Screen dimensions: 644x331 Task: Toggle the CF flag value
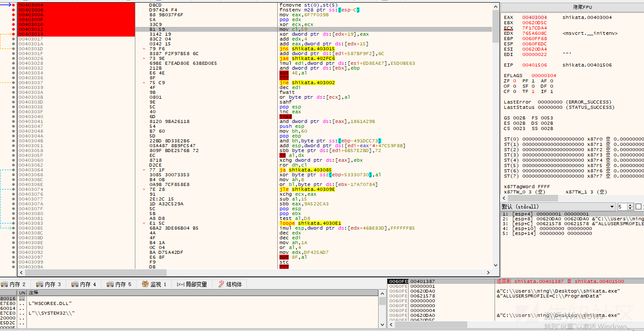pyautogui.click(x=514, y=91)
